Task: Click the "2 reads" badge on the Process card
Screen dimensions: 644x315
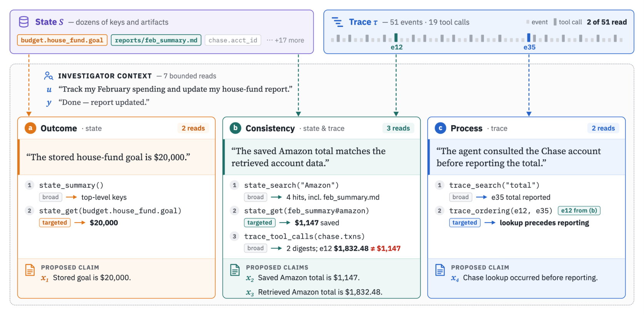Action: pos(603,128)
